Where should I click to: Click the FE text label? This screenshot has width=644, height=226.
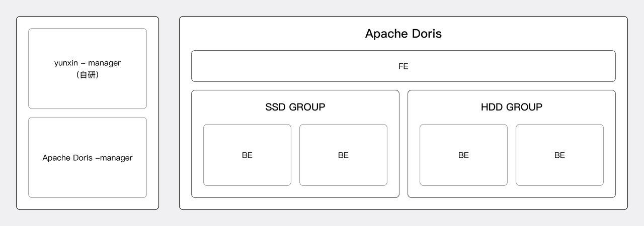pyautogui.click(x=403, y=66)
